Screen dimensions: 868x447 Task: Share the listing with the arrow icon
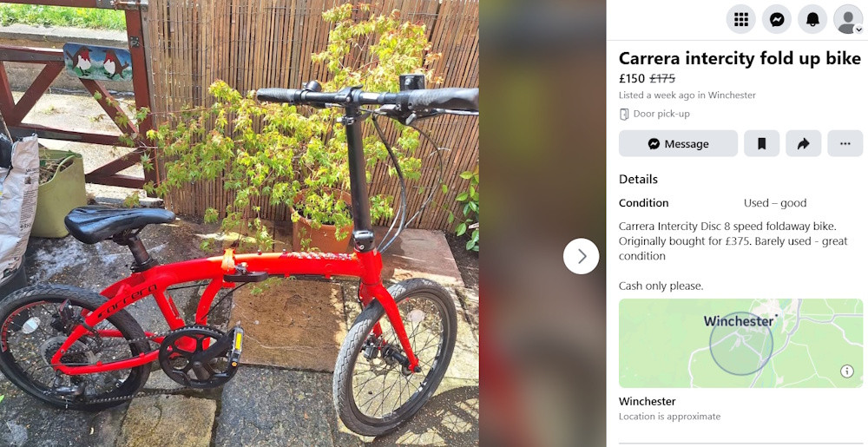coord(803,144)
